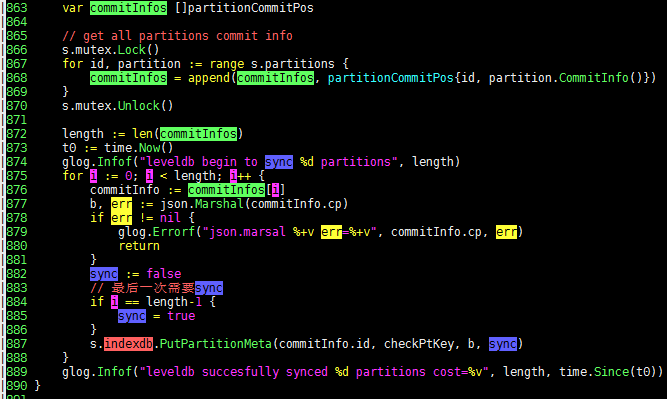Click line number 890
Viewport: 667px width, 399px height.
pyautogui.click(x=17, y=386)
